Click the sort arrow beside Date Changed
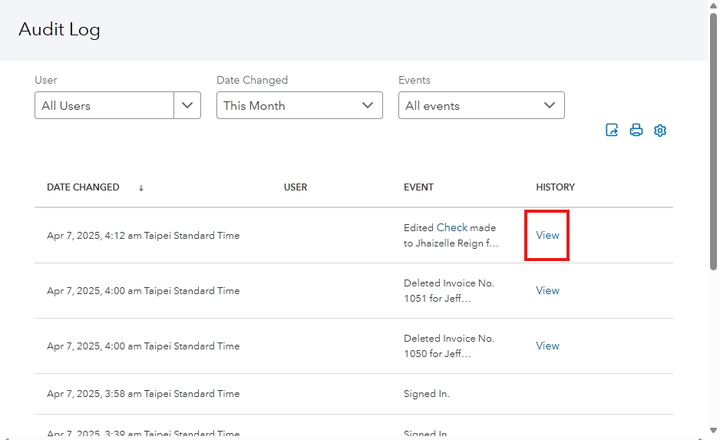 point(141,188)
